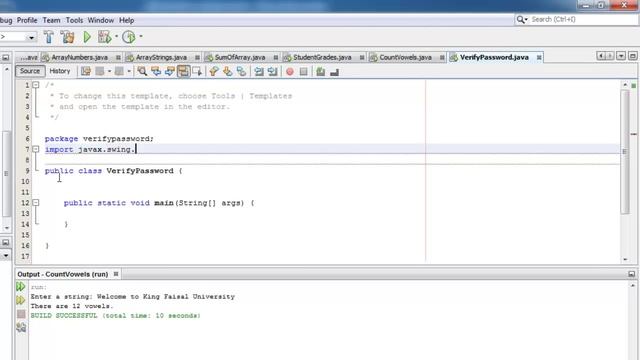Image resolution: width=640 pixels, height=360 pixels.
Task: Collapse the import fold at line 7
Action: click(36, 149)
